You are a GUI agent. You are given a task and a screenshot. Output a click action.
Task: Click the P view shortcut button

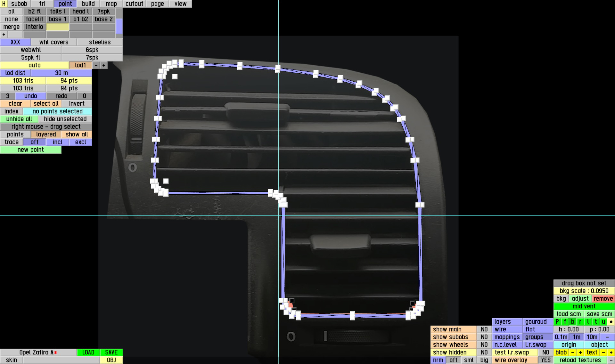(557, 322)
